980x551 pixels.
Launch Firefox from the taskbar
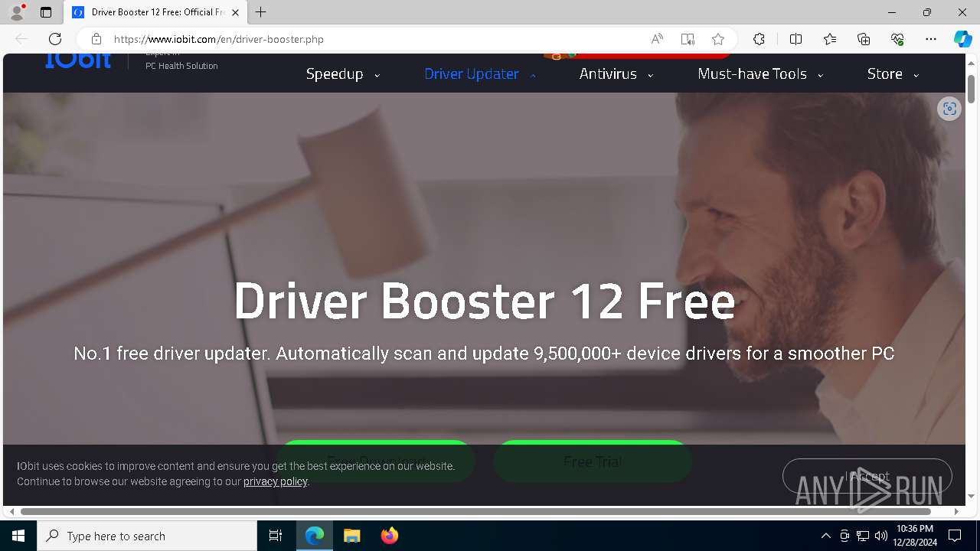[390, 536]
